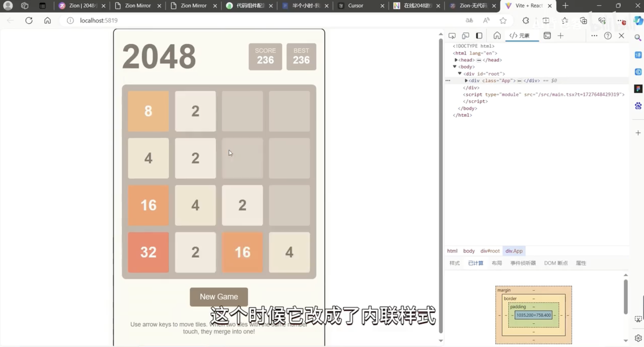Start a New Game
The height and width of the screenshot is (347, 644).
click(x=219, y=297)
